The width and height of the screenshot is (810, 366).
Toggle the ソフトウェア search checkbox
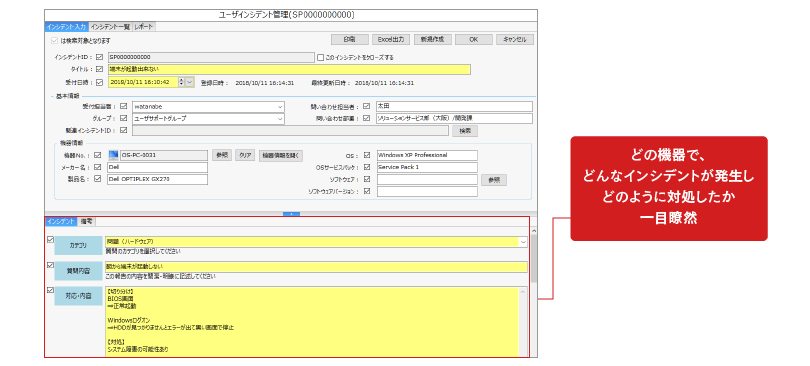pos(367,179)
